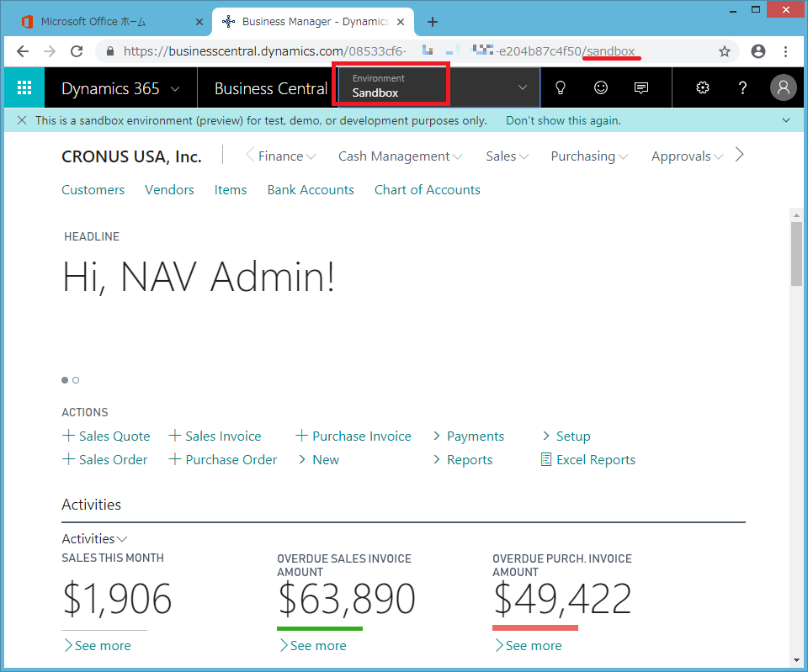808x672 pixels.
Task: Expand the Environment Sandbox dropdown
Action: tap(522, 87)
